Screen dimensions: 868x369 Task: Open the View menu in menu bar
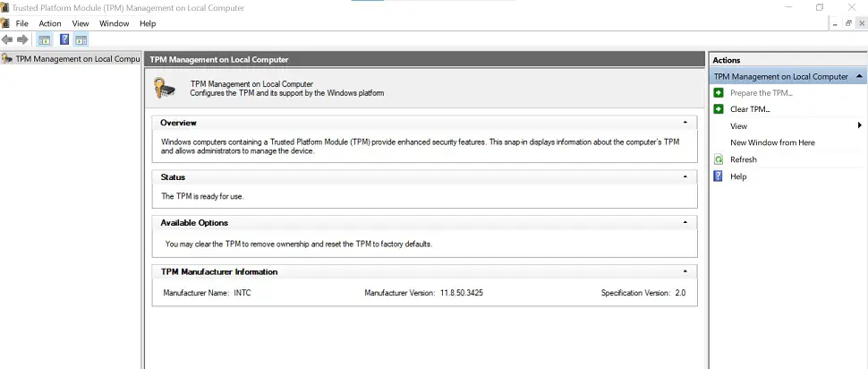81,23
